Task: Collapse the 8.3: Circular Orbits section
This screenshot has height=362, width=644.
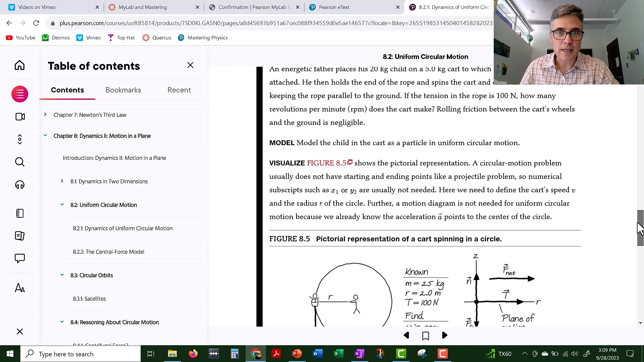Action: pos(62,275)
